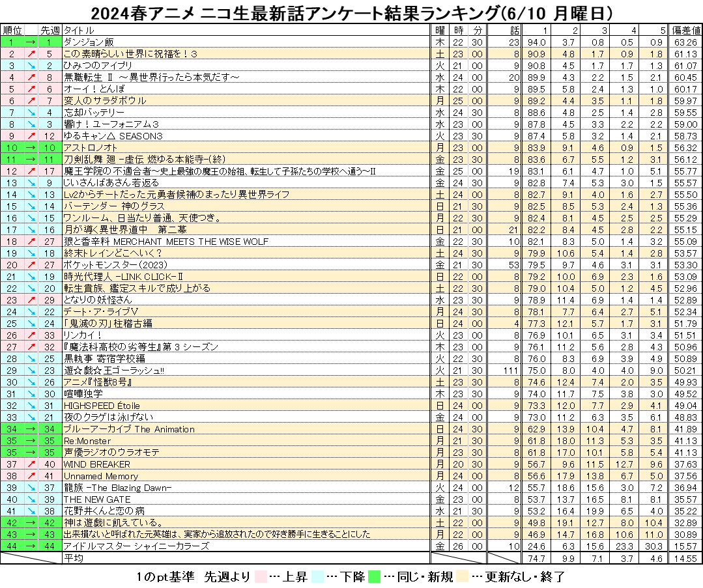
Task: Click the up arrow in the 狼と香辛料 row
Action: [31, 241]
